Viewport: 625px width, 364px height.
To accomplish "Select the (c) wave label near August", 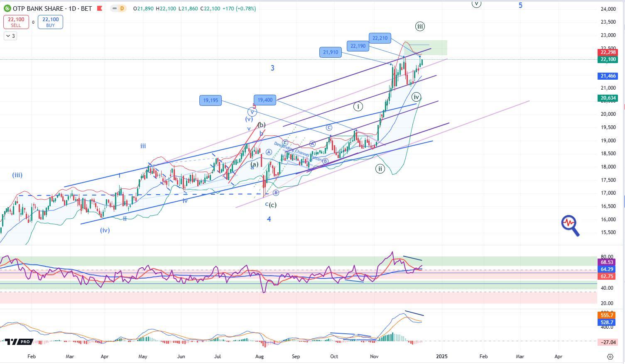I will (272, 205).
